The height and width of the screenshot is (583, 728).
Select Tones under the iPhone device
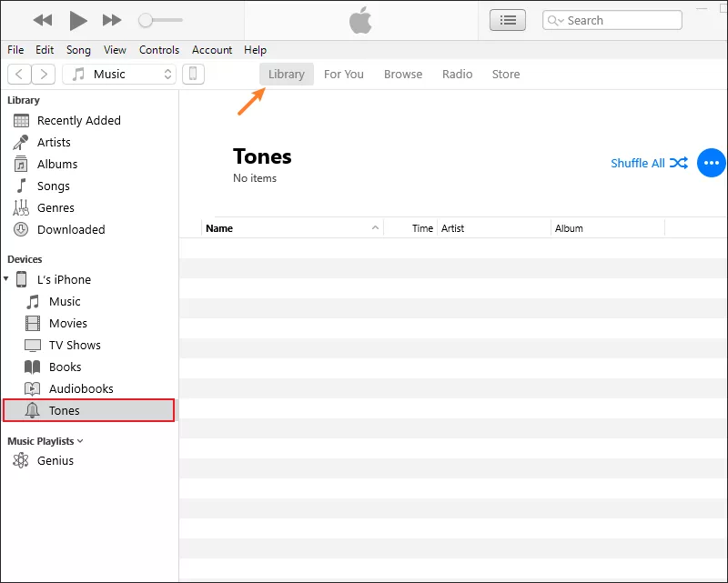point(65,410)
